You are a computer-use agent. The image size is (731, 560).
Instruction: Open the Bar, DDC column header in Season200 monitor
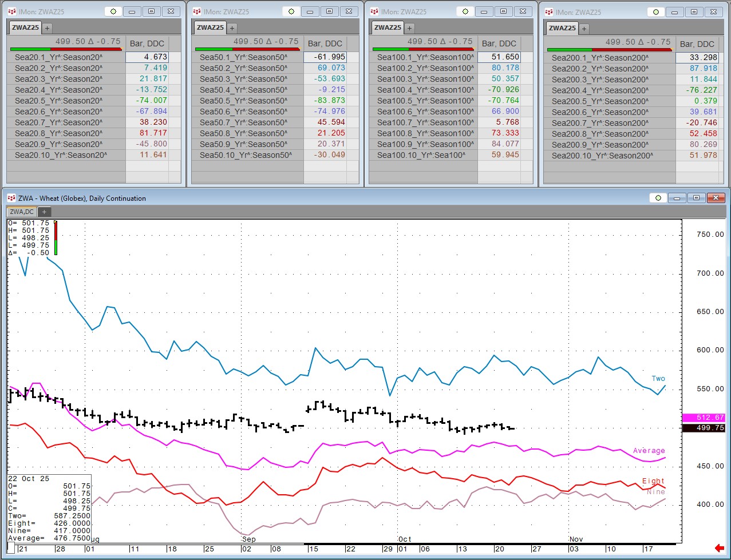tap(697, 44)
